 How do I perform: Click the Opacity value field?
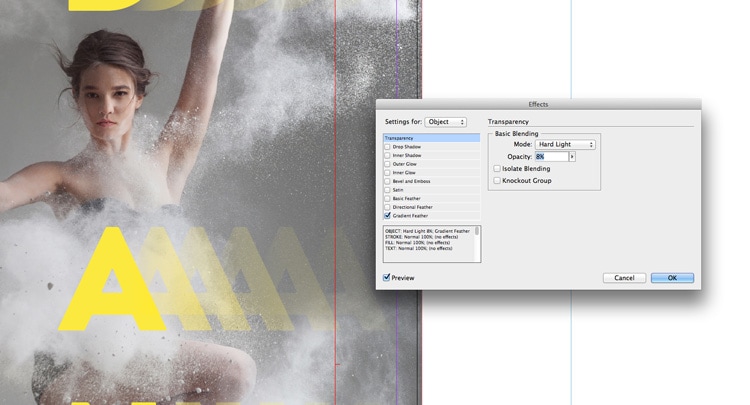click(x=551, y=156)
